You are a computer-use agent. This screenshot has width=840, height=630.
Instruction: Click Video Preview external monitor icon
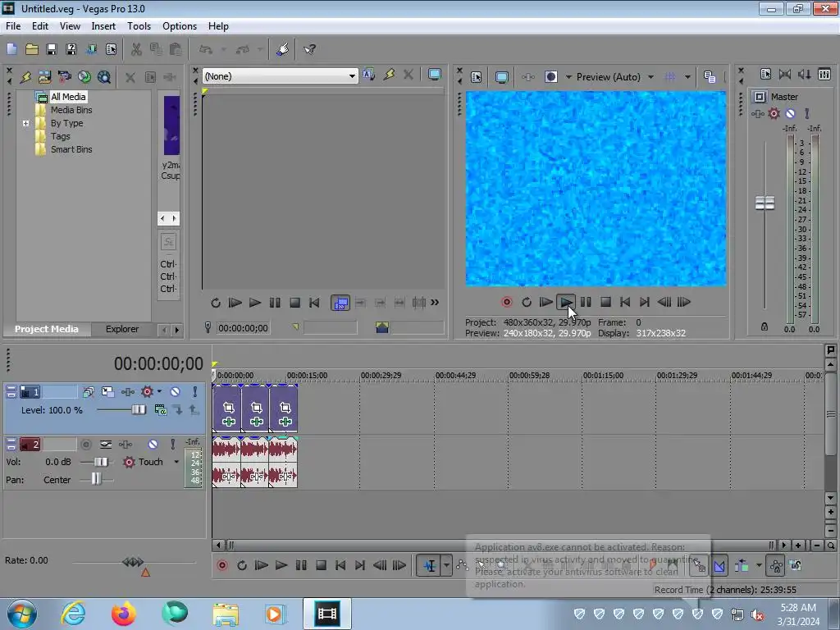(501, 77)
